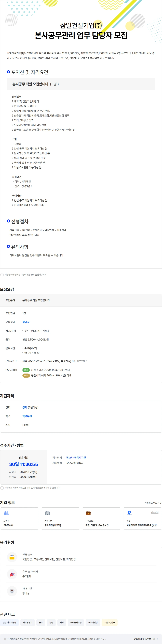The image size is (162, 644).
Task: Select the 노무비닷컴 tag
Action: coord(93,622)
